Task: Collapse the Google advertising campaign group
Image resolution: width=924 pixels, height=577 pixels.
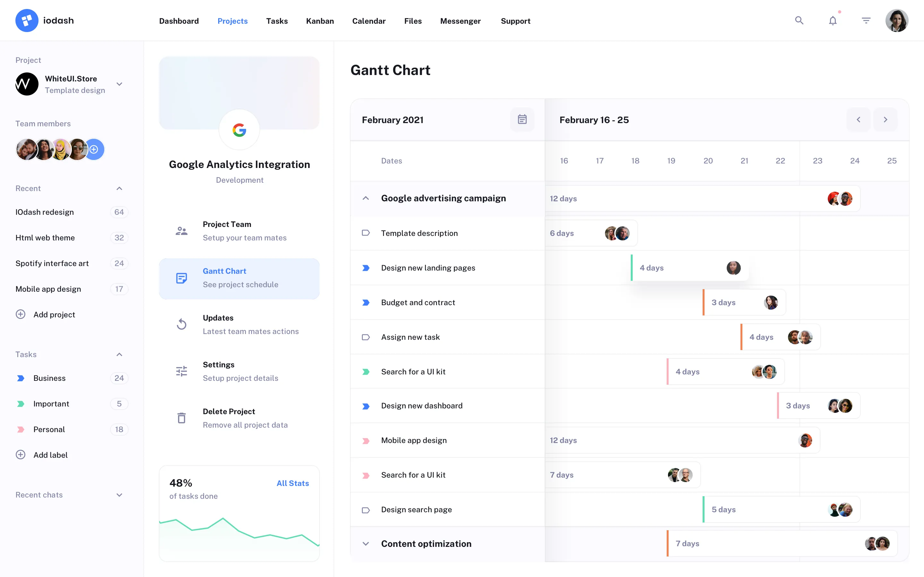Action: coord(365,198)
